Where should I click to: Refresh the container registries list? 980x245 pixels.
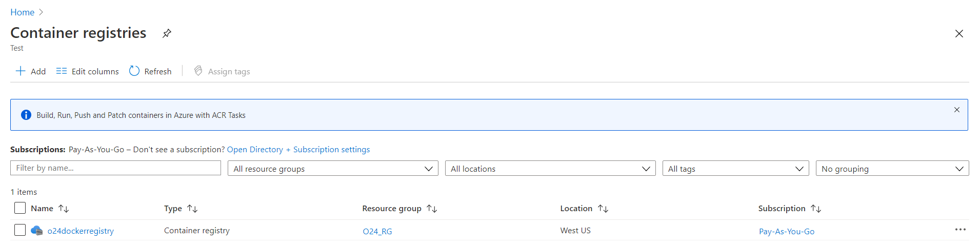point(150,71)
